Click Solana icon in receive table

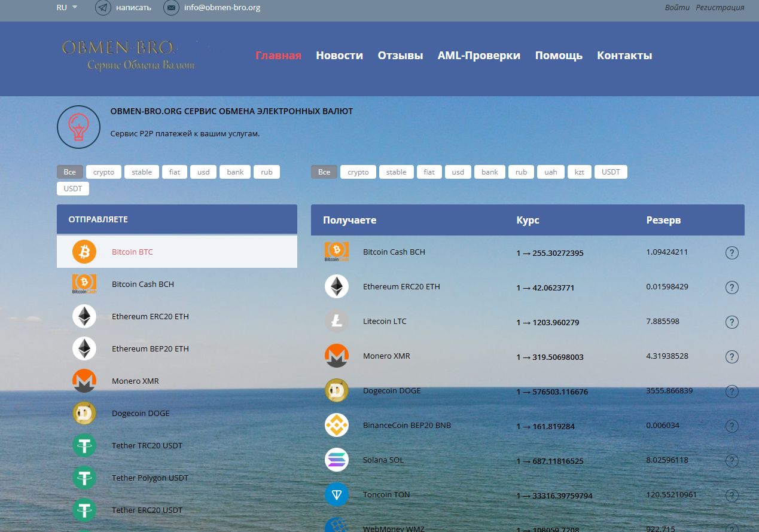coord(337,460)
